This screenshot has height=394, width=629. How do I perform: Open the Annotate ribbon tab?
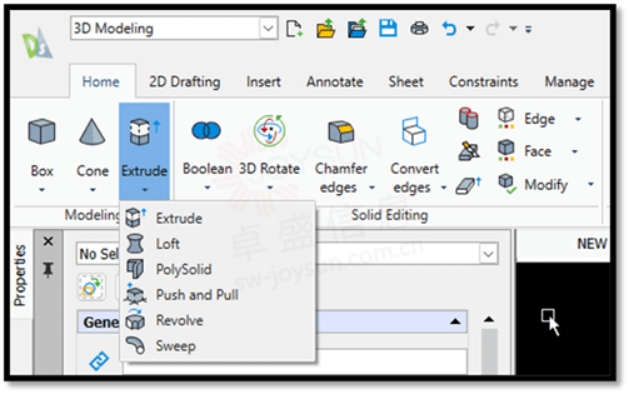(335, 81)
